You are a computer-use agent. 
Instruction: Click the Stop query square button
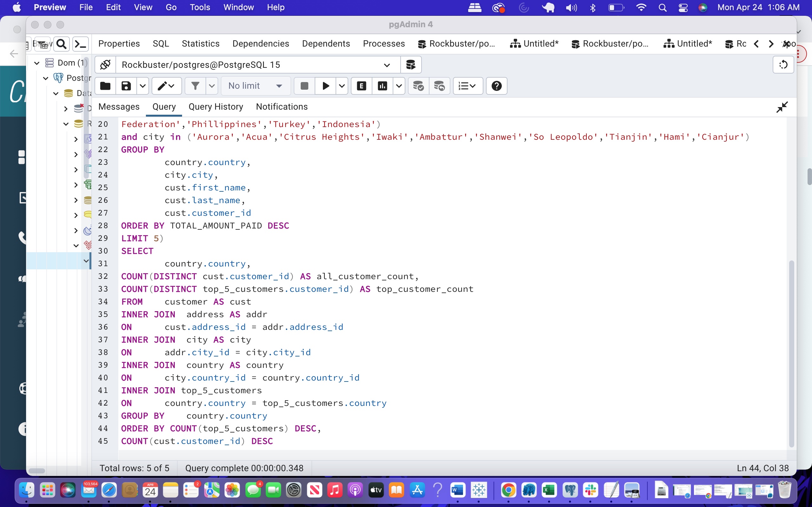304,86
